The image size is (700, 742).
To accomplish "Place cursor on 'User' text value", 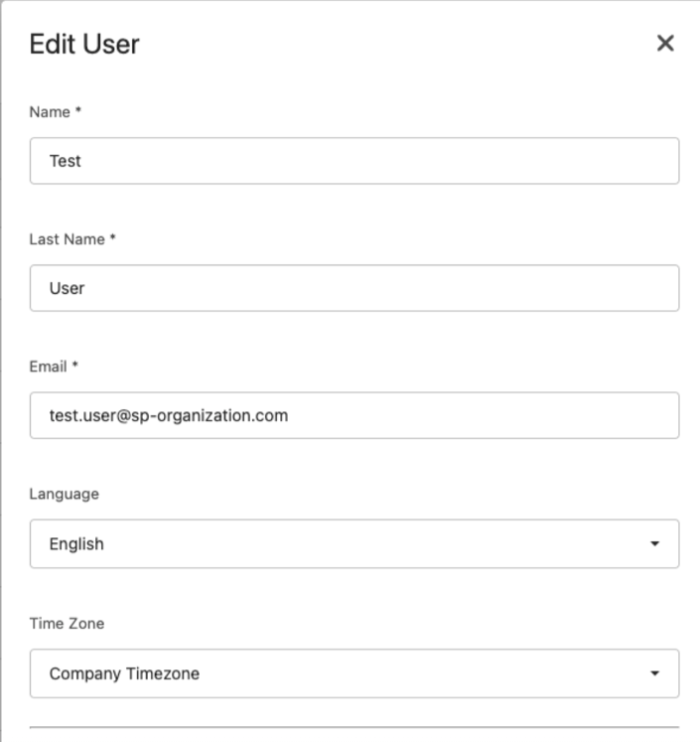I will tap(67, 289).
